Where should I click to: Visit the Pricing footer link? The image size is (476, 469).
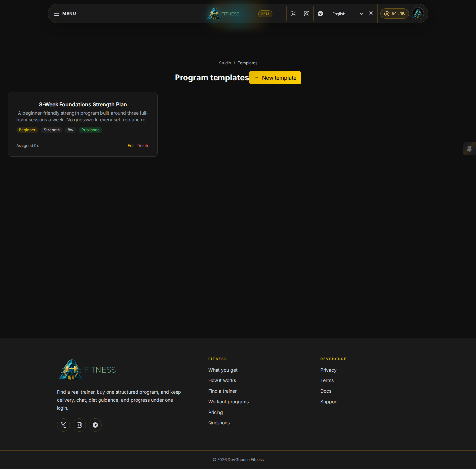(216, 412)
